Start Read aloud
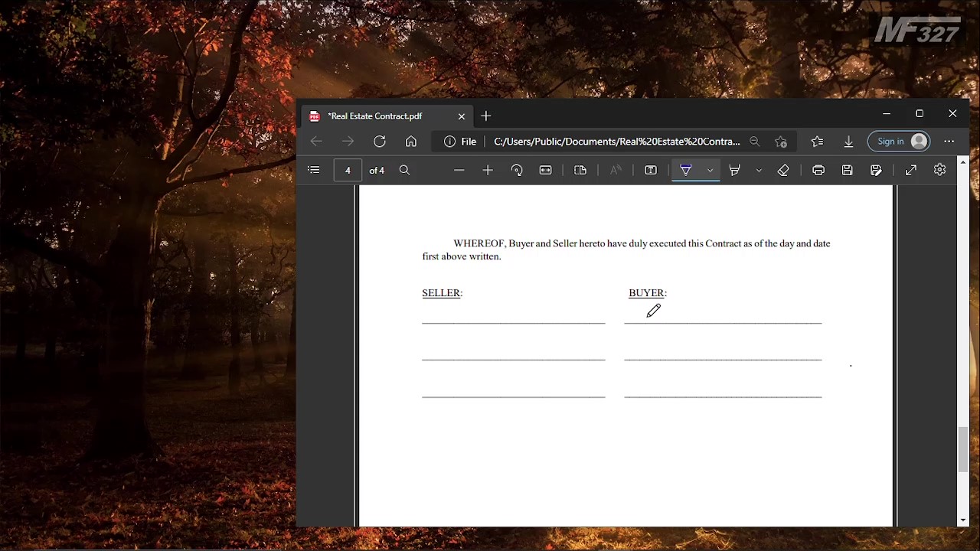The width and height of the screenshot is (980, 551). point(616,170)
